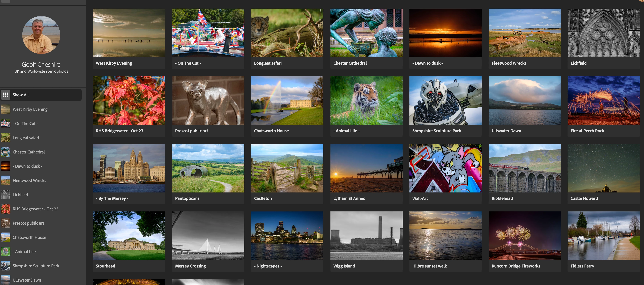Click Shropshire Sculpture Park sidebar thumbnail icon
This screenshot has width=644, height=285.
[x=5, y=266]
